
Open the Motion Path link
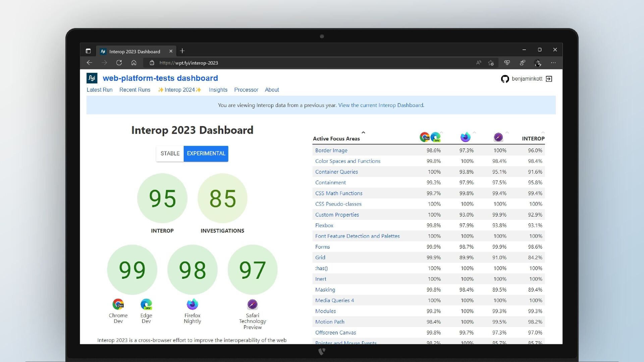[x=330, y=322]
